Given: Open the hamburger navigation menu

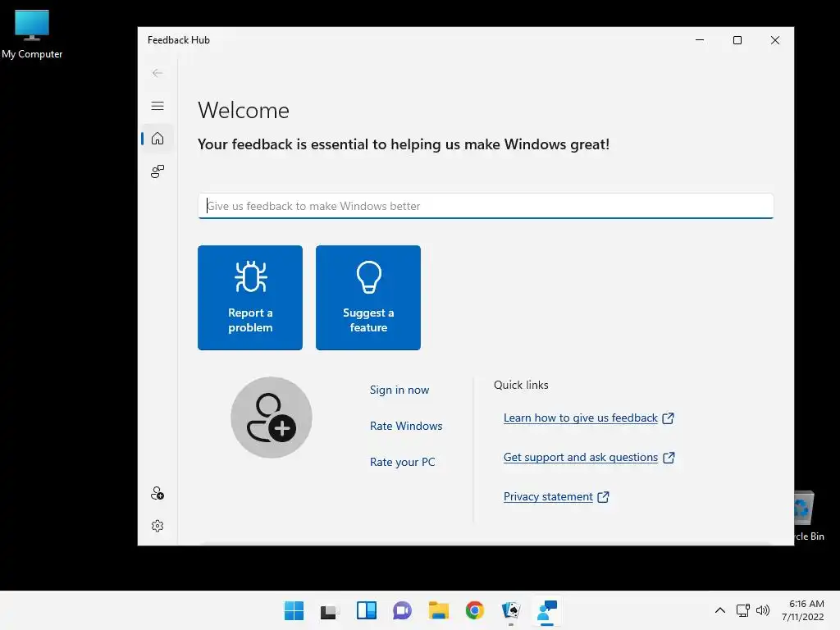Looking at the screenshot, I should [157, 106].
